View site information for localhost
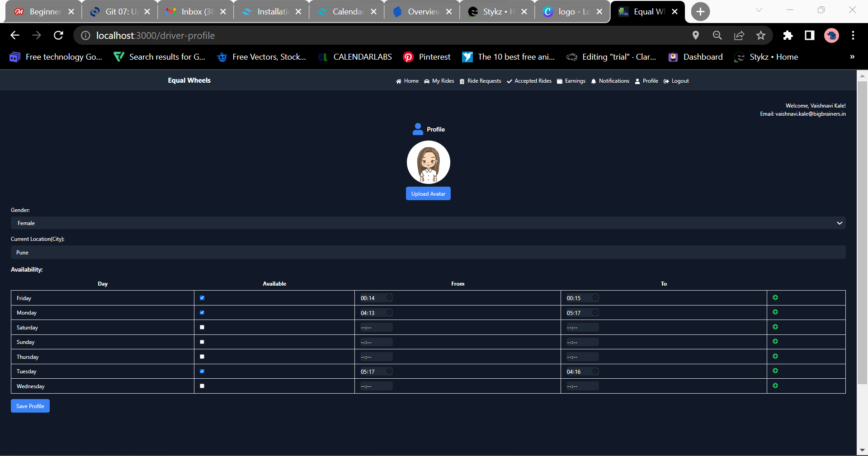The width and height of the screenshot is (868, 456). click(x=85, y=35)
